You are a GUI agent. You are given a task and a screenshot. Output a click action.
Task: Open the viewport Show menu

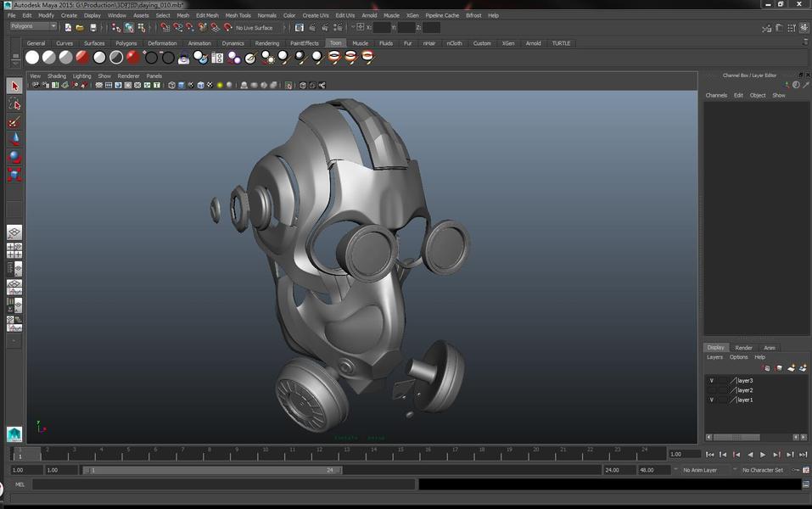click(x=104, y=76)
